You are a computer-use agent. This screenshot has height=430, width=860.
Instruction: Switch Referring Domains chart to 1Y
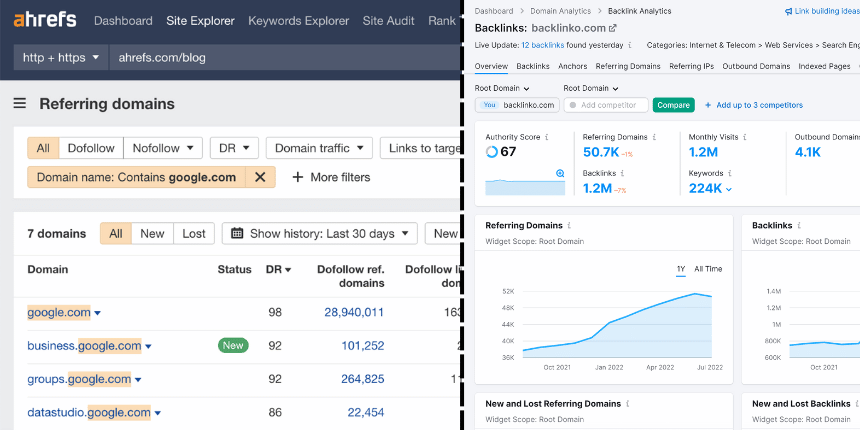coord(681,269)
